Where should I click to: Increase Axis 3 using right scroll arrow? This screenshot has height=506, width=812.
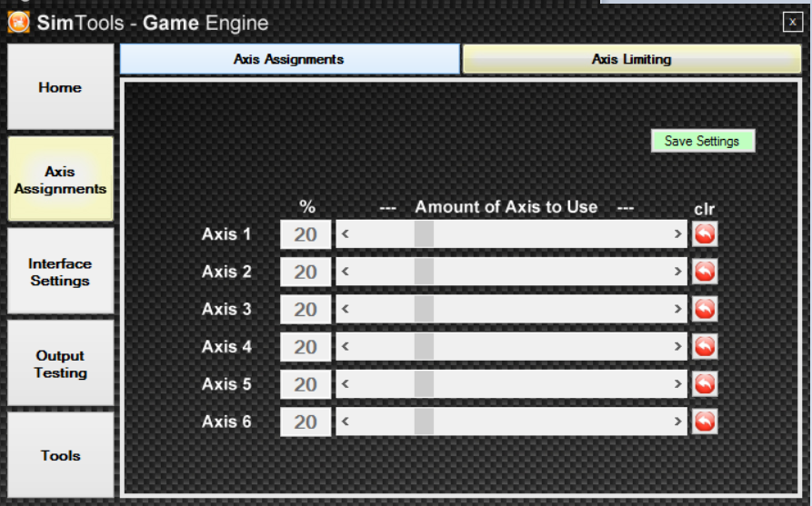(677, 309)
